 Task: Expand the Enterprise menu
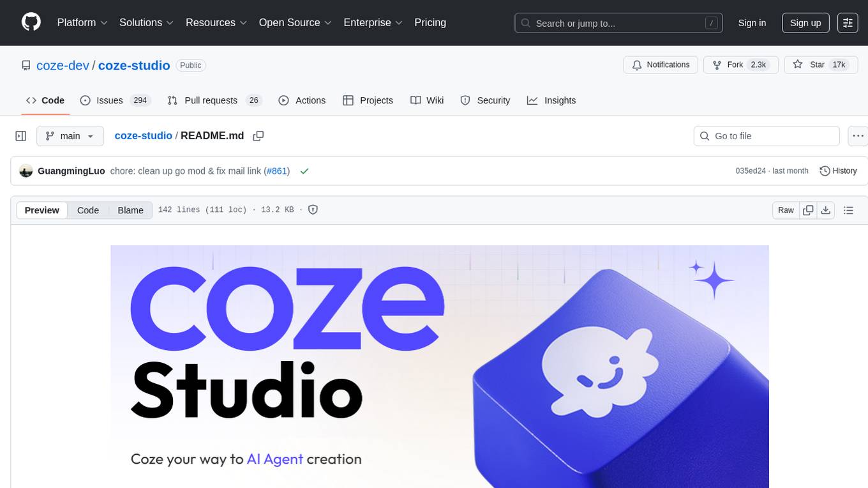pyautogui.click(x=373, y=22)
